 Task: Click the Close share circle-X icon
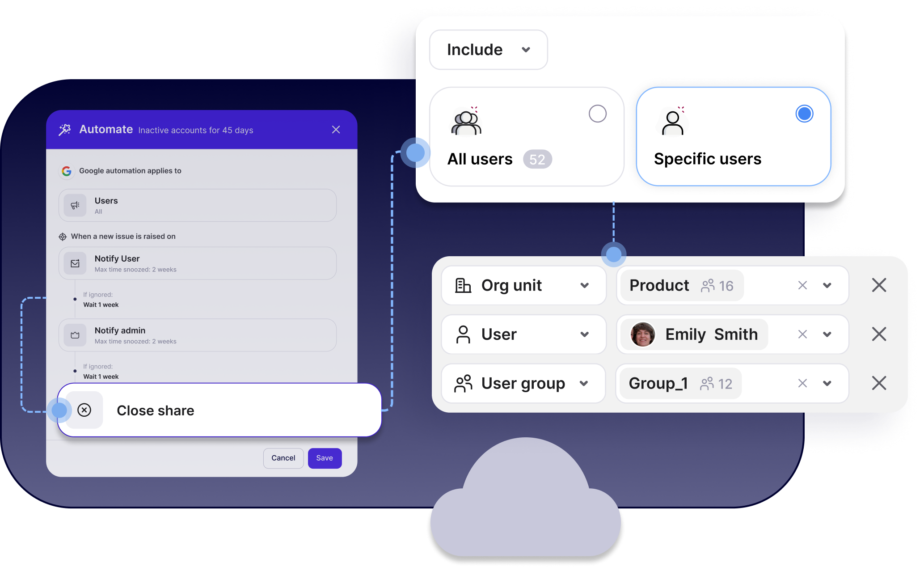pyautogui.click(x=84, y=410)
